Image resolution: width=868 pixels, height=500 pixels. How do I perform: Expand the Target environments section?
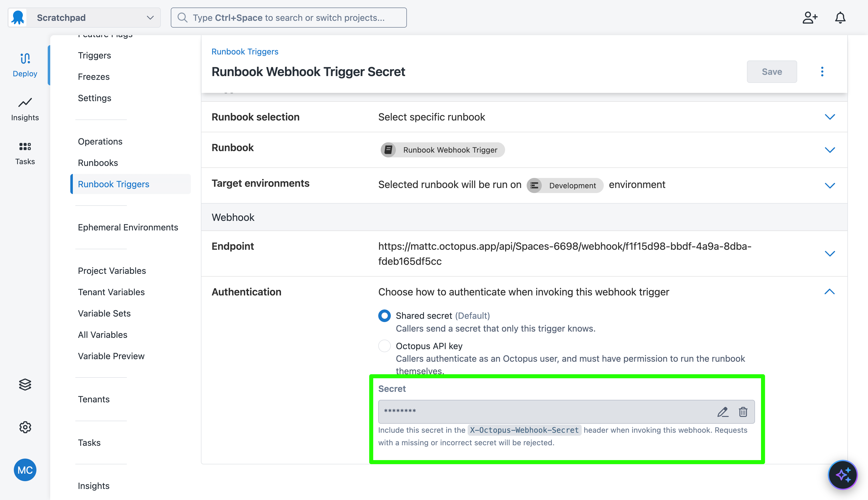pos(830,185)
